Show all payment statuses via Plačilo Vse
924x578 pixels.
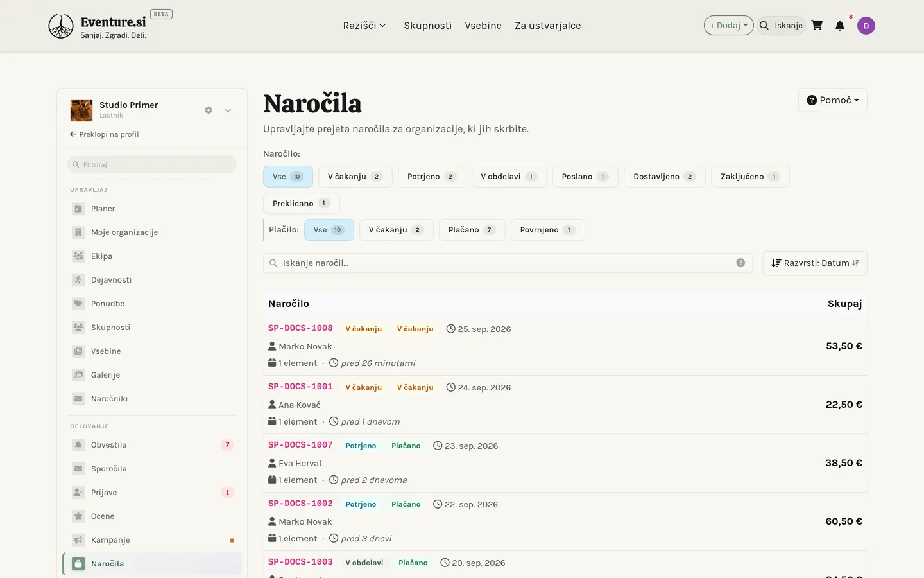(x=329, y=230)
